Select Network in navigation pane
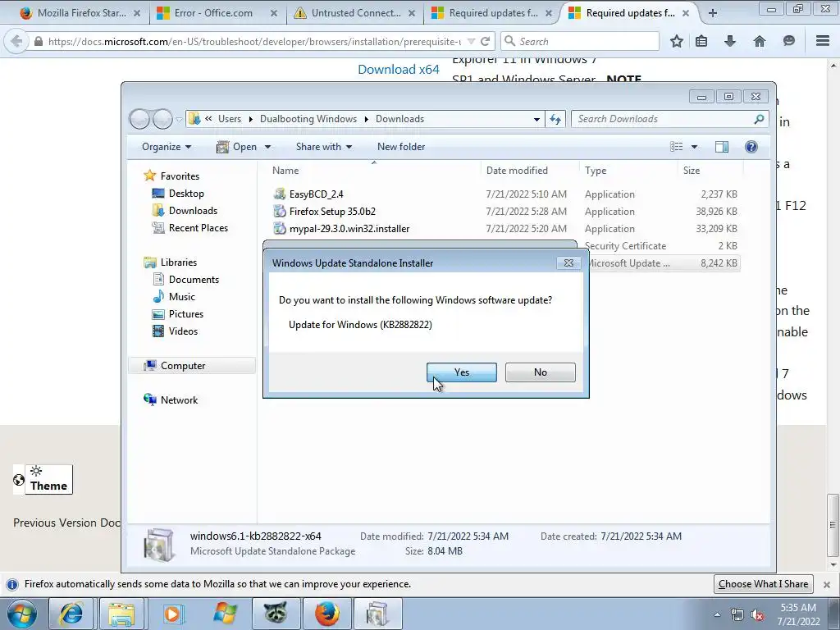Screen dimensions: 840x630 tap(179, 399)
